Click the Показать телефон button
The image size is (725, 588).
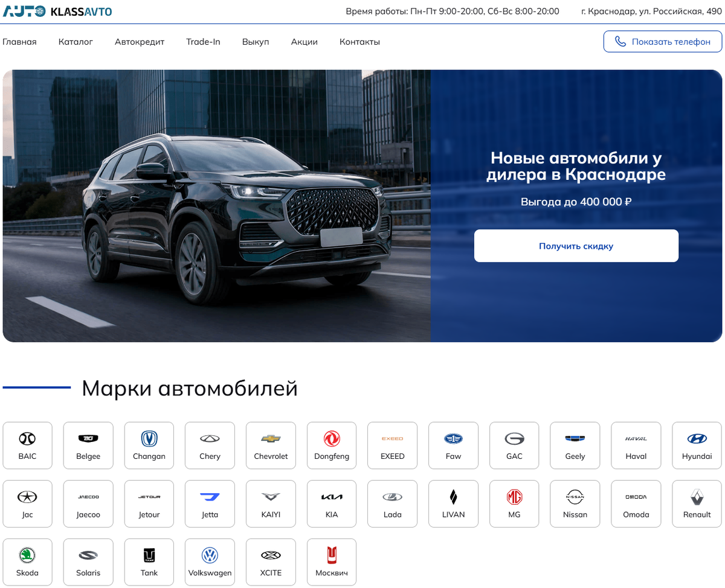coord(663,42)
